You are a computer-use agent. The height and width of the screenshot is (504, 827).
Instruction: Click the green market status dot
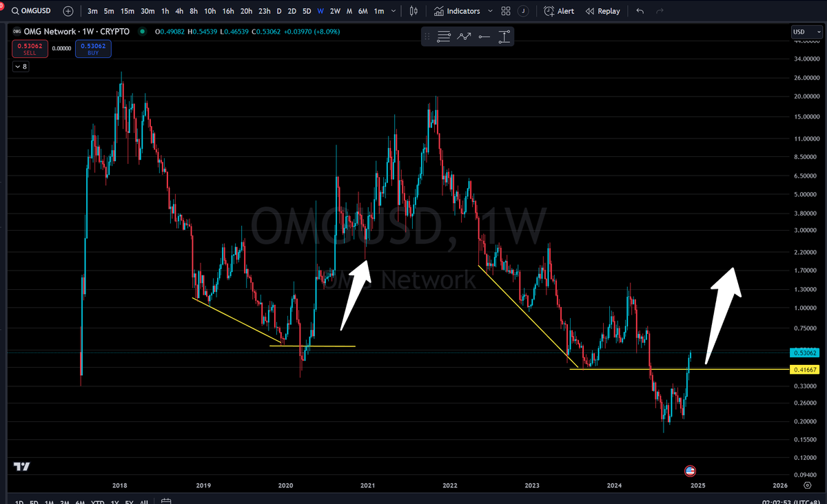[x=143, y=31]
